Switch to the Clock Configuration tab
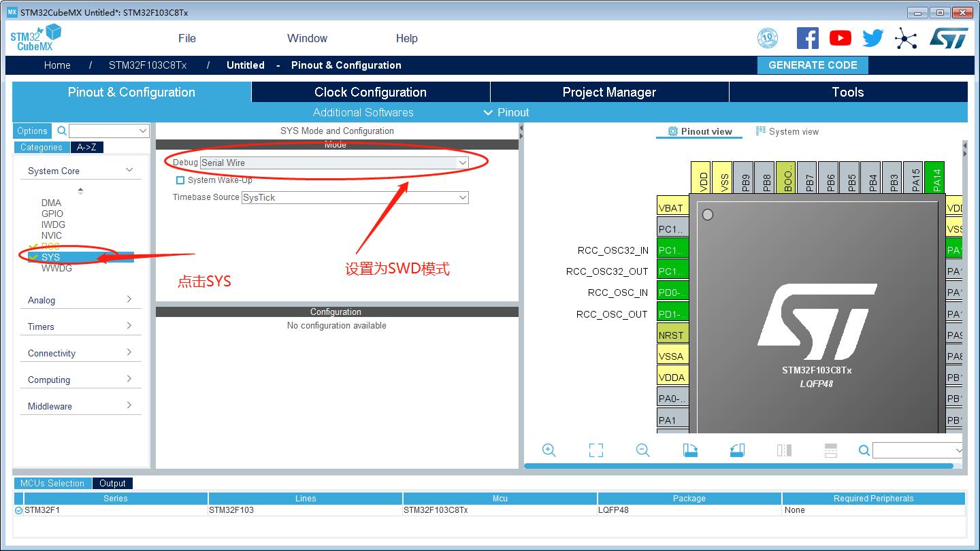Screen dimensions: 980x551 click(x=370, y=92)
